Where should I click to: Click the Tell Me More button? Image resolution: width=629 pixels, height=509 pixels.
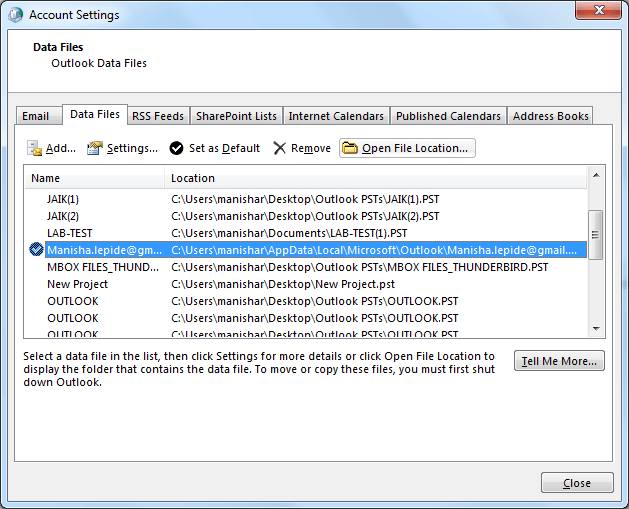coord(559,361)
